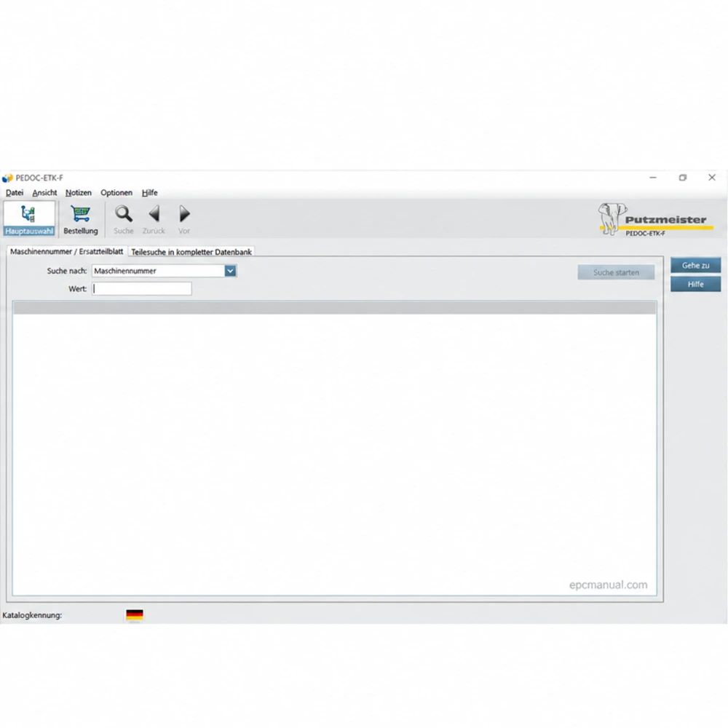Viewport: 728px width, 728px height.
Task: Click the German flag language icon
Action: (x=135, y=614)
